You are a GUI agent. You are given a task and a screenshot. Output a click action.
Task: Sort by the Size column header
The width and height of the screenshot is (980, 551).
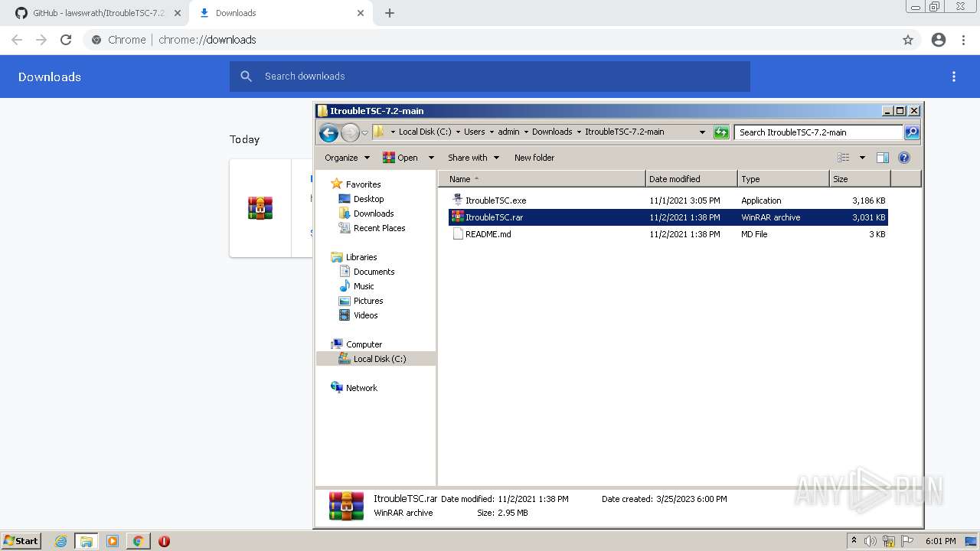coord(860,179)
